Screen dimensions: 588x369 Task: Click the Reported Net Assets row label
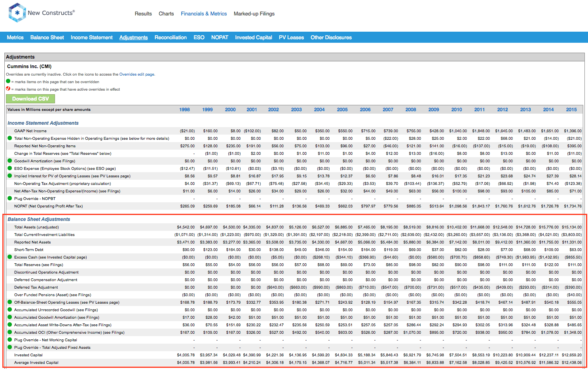(32, 242)
